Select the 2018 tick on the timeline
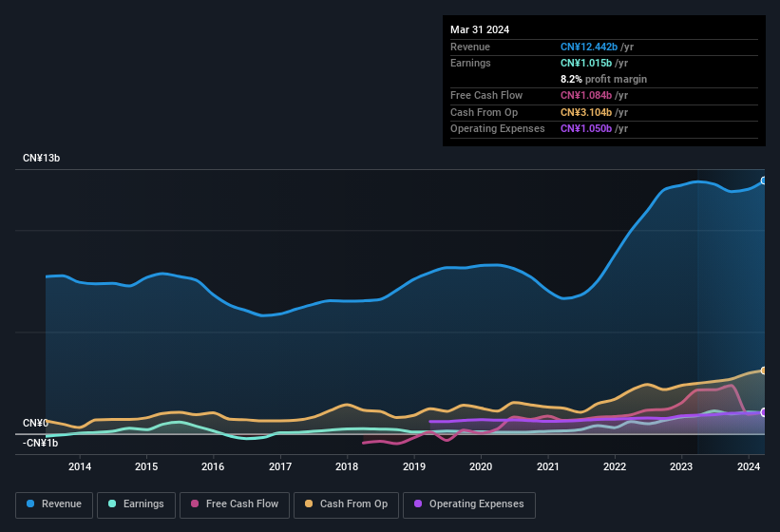 pyautogui.click(x=347, y=466)
